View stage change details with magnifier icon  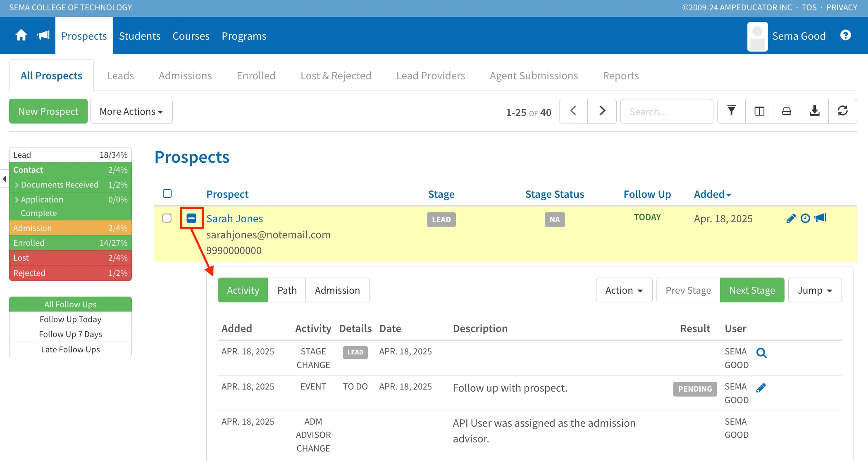pyautogui.click(x=761, y=353)
